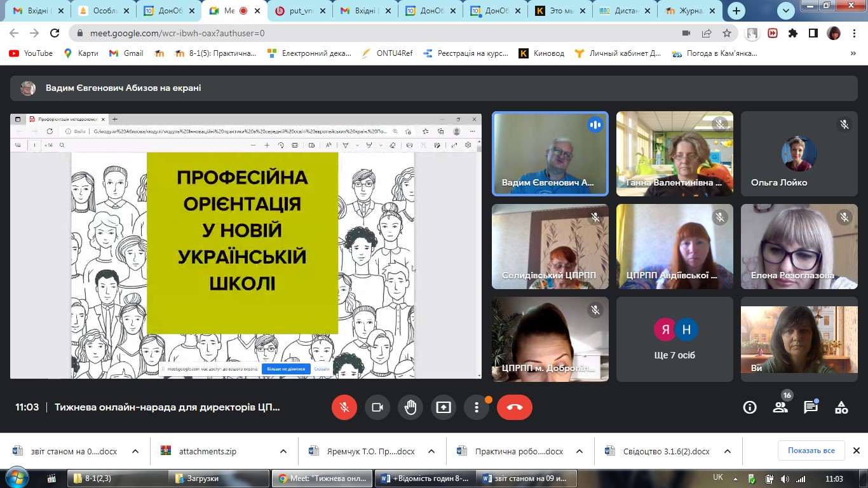Expand options for Свідоцтво 3.1.6(2).docx download

728,451
